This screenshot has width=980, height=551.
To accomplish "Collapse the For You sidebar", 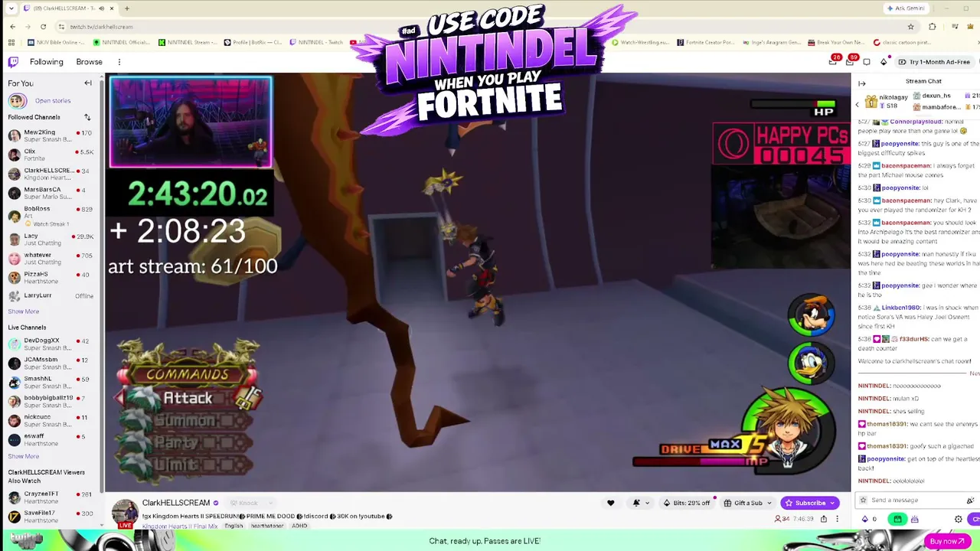I will [x=88, y=83].
